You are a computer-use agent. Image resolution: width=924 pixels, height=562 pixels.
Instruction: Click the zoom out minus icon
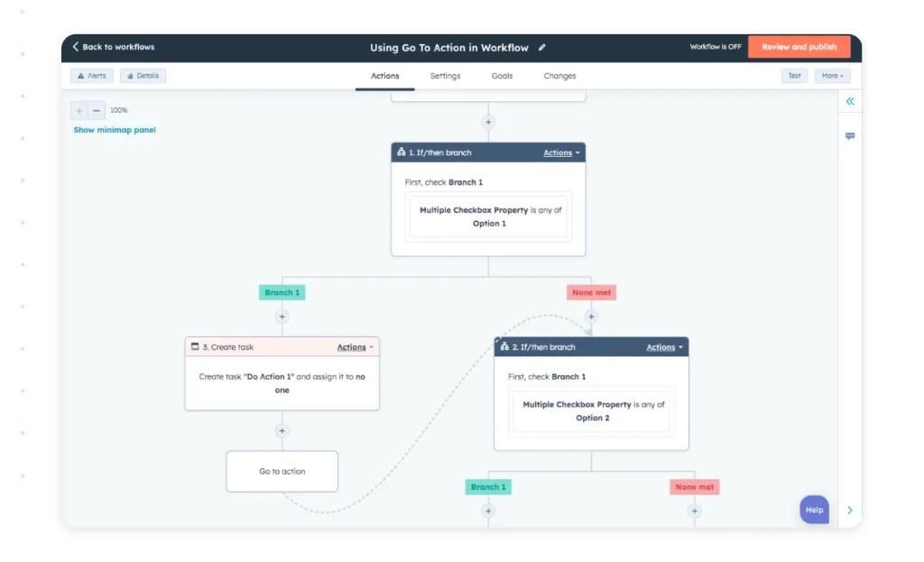[x=97, y=110]
